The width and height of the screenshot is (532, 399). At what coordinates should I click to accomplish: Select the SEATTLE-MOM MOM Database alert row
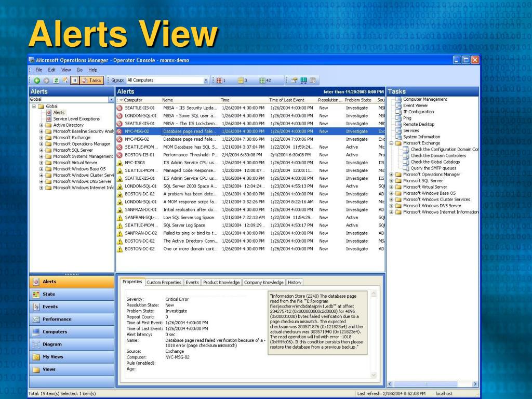tap(250, 147)
